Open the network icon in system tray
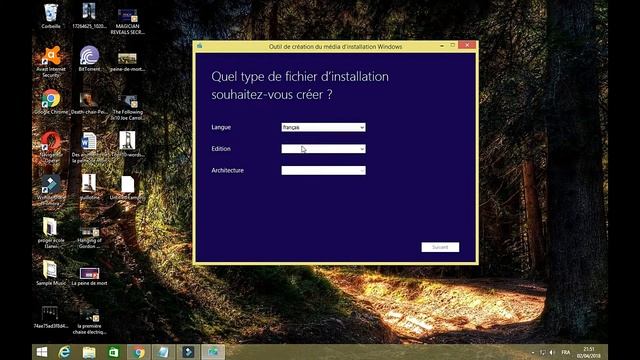Screen dimensions: 640x360 pos(542,352)
